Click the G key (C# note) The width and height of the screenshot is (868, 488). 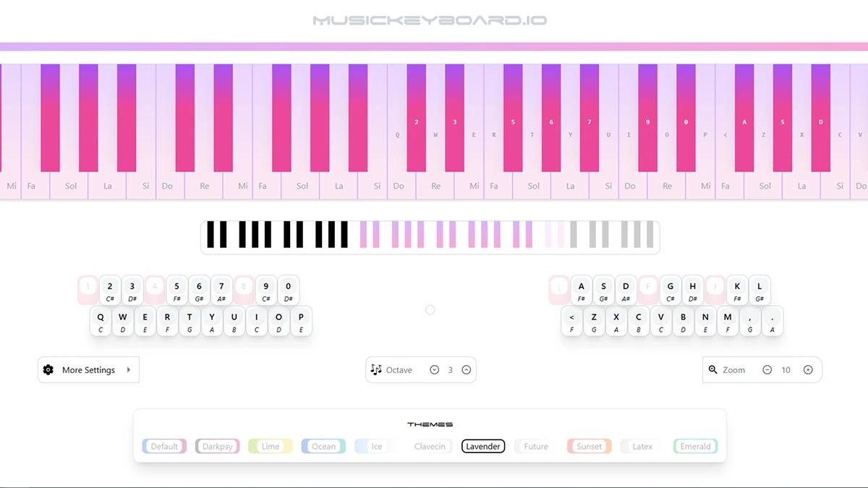pos(671,290)
